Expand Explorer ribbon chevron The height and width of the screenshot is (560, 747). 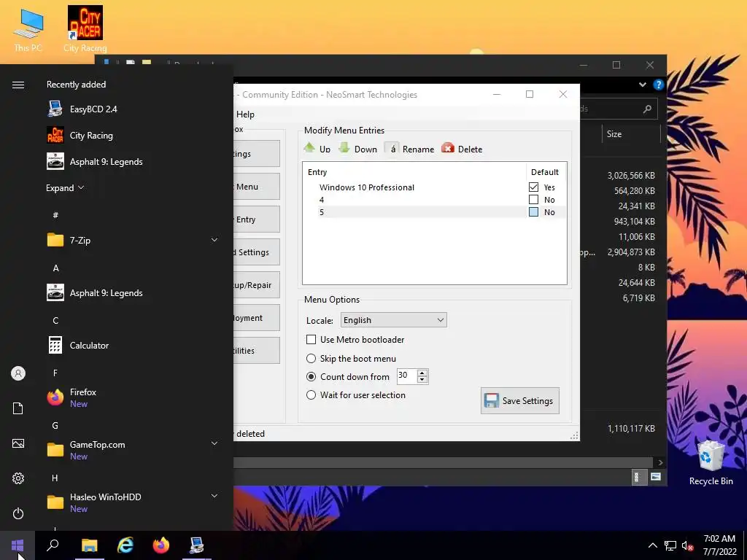pyautogui.click(x=642, y=85)
